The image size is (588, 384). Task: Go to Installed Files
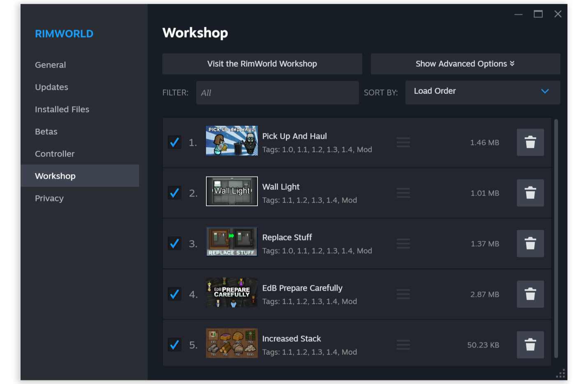(x=80, y=109)
